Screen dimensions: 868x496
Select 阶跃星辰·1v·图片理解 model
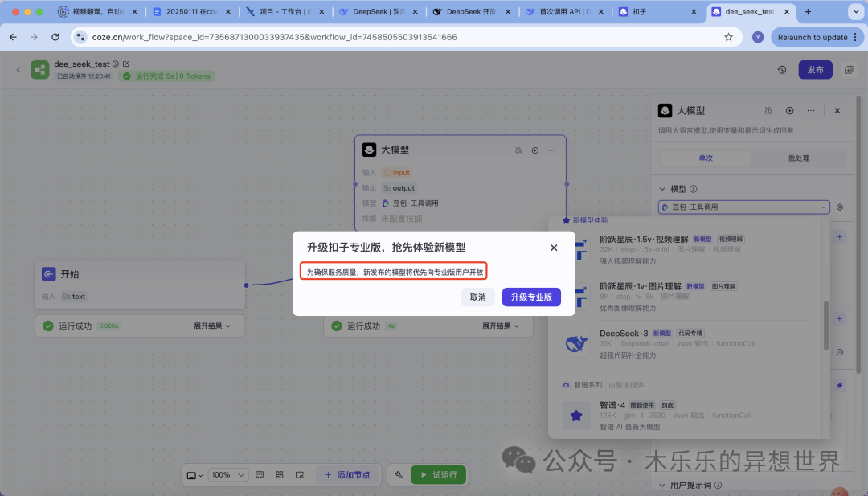(686, 297)
